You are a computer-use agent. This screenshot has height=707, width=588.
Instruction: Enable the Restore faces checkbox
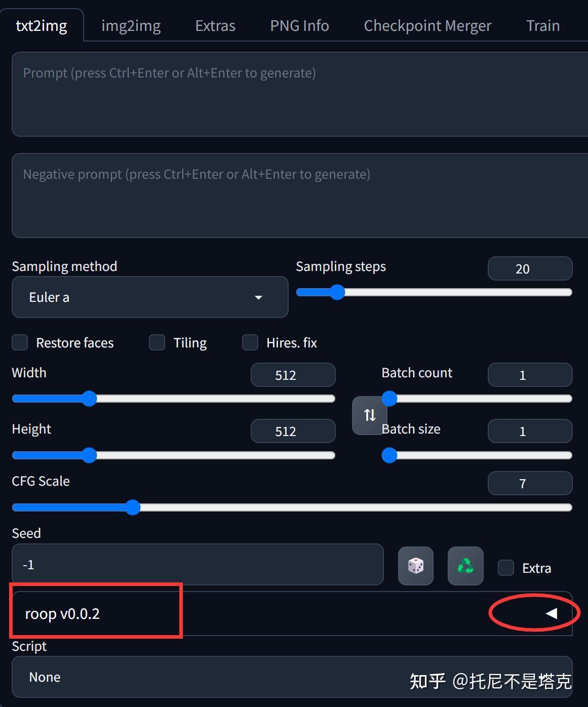point(20,343)
